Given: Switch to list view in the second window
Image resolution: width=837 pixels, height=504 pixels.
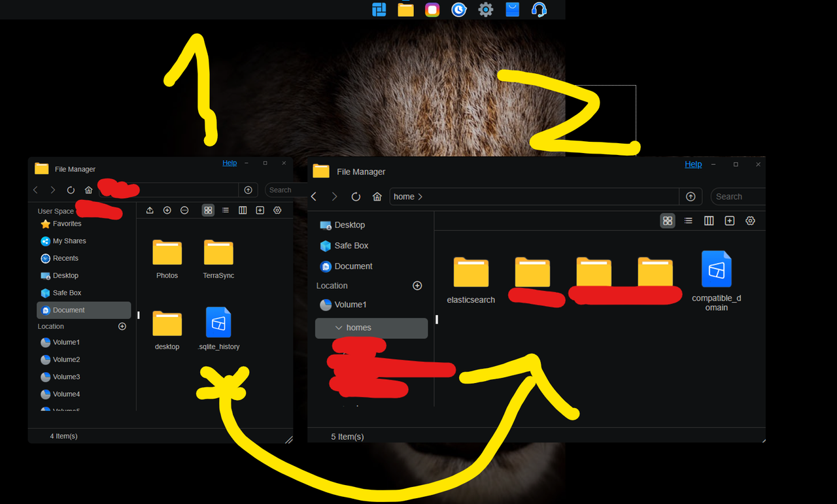Looking at the screenshot, I should (688, 221).
